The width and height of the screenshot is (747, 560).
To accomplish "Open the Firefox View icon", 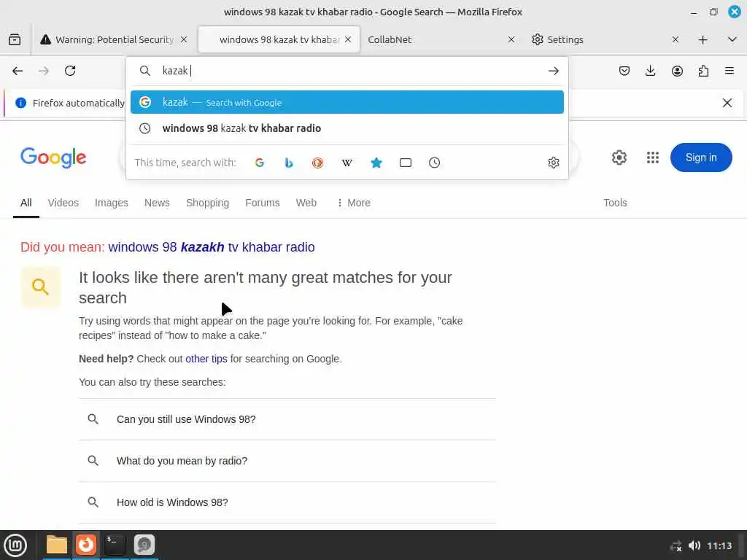I will (15, 39).
